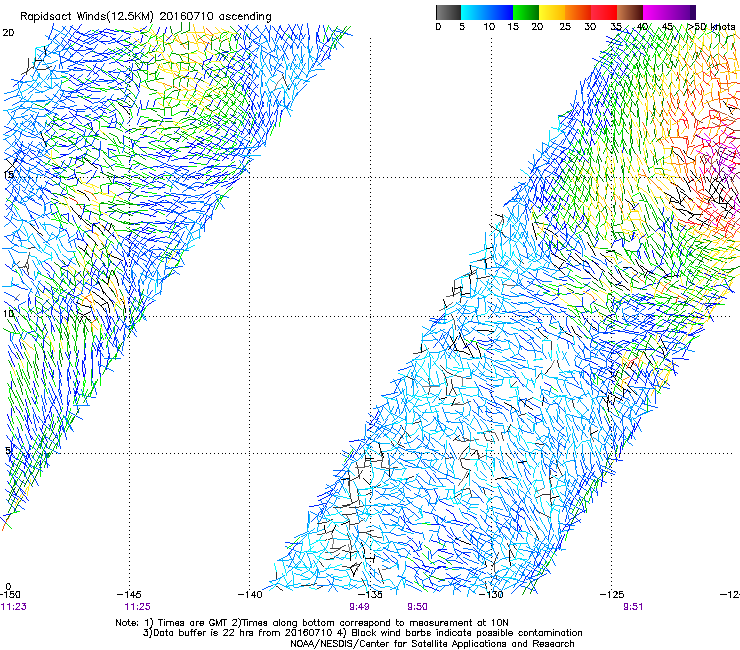Pick the green 15-20 knots legend color
Screen dimensions: 740x650
pyautogui.click(x=526, y=12)
